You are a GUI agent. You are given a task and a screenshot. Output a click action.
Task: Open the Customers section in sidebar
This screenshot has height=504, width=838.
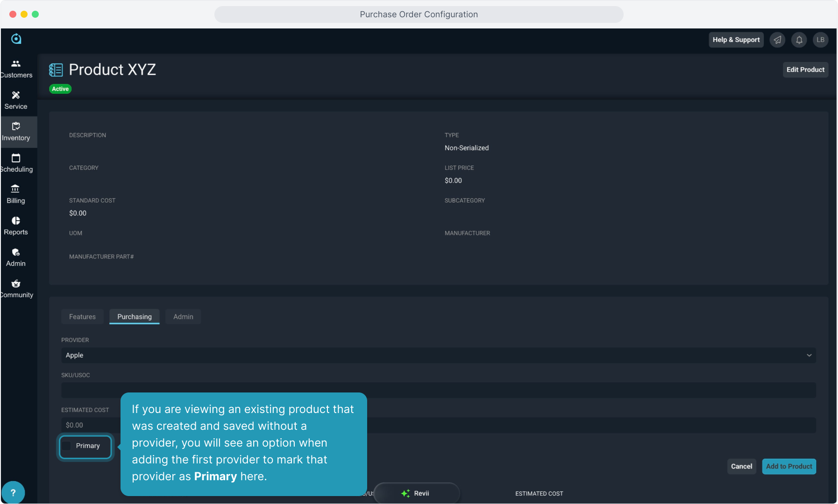[16, 69]
